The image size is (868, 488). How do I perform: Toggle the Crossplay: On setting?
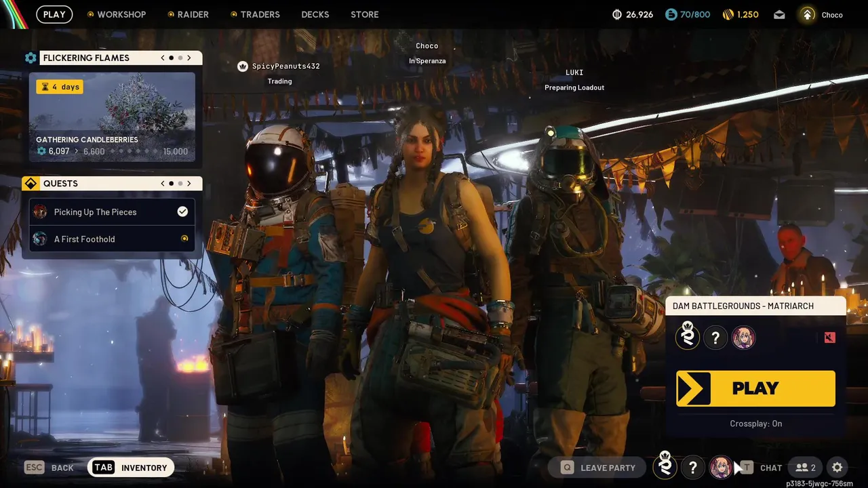[x=756, y=424]
